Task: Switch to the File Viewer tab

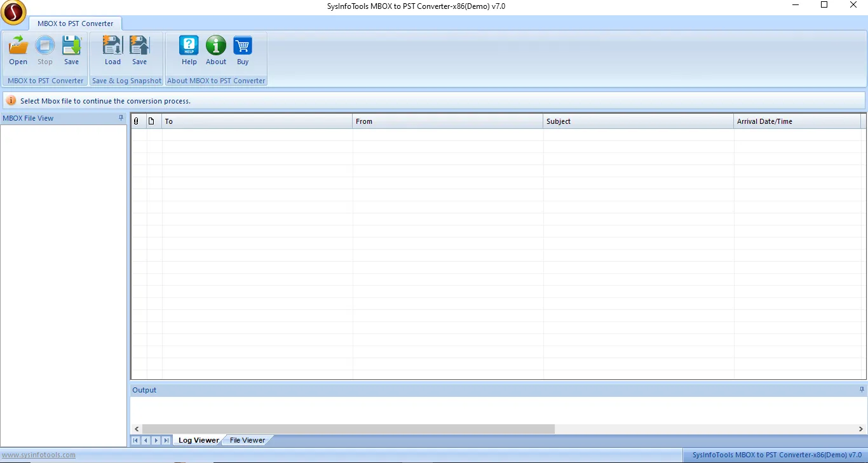Action: coord(247,440)
